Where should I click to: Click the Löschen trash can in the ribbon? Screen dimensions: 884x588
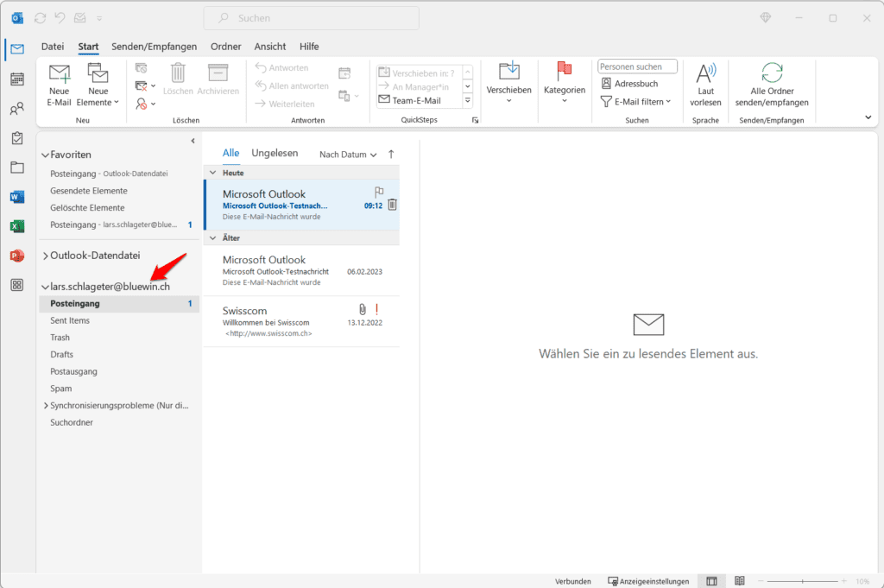click(x=178, y=73)
